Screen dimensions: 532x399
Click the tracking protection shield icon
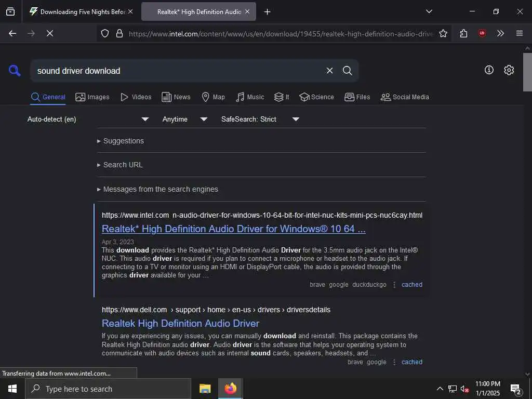pos(105,33)
